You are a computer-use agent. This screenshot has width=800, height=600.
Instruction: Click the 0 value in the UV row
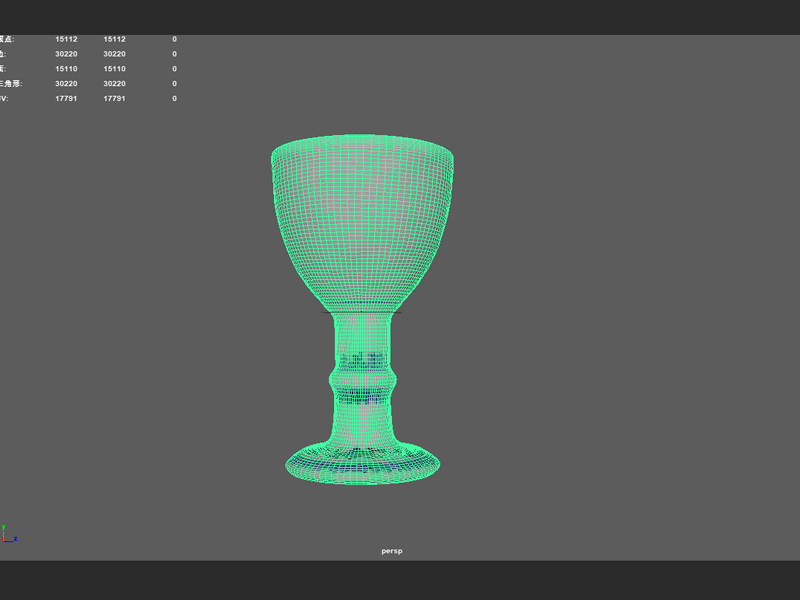click(x=174, y=98)
